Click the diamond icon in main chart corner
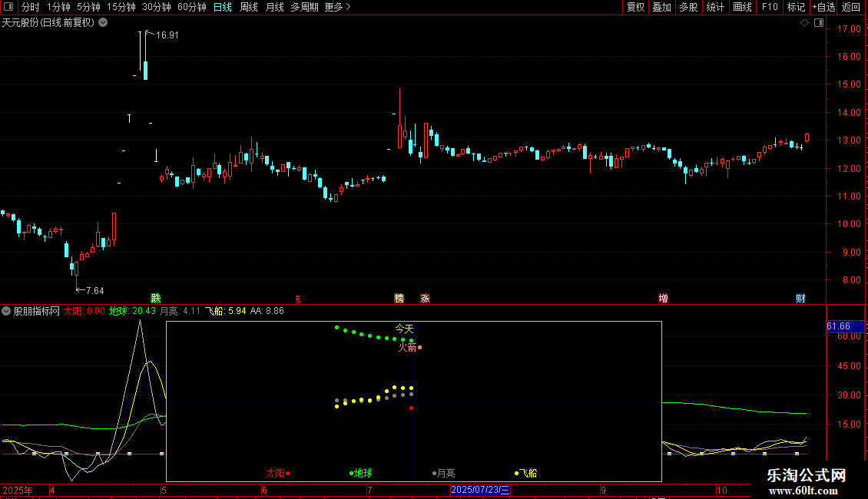 pos(805,23)
